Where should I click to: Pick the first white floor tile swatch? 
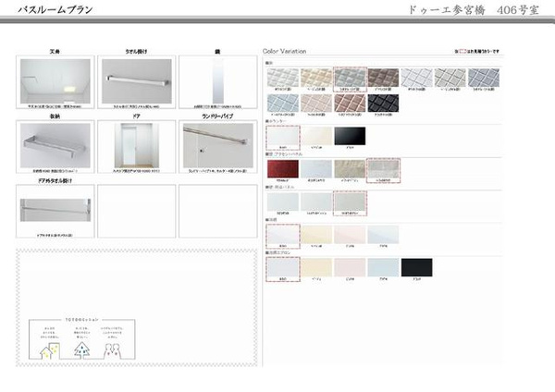281,78
